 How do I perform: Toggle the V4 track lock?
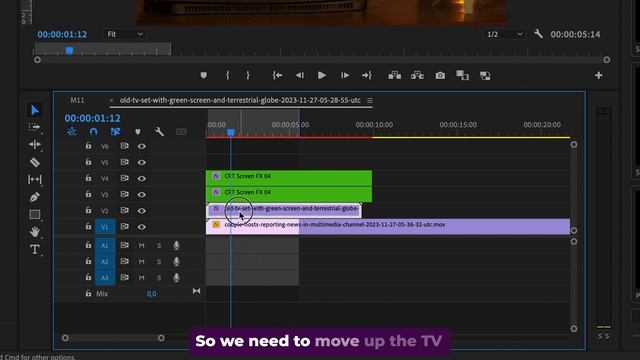click(88, 178)
